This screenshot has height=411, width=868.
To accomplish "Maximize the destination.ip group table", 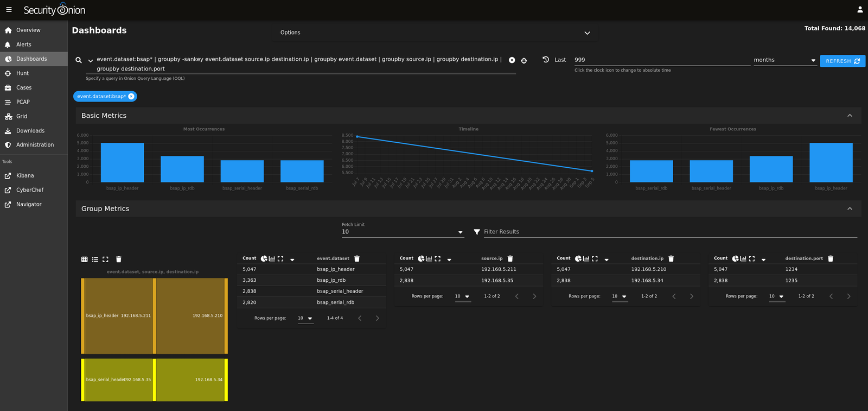I will [x=595, y=259].
